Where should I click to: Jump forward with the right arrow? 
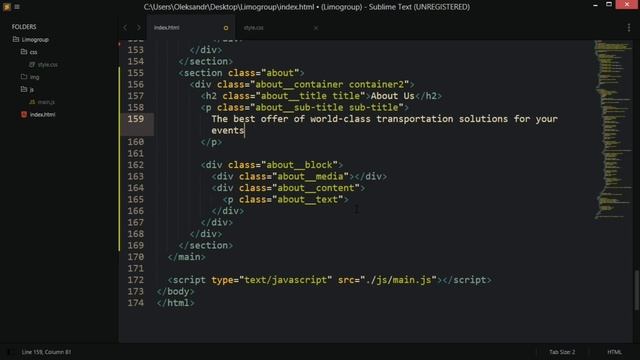(139, 27)
